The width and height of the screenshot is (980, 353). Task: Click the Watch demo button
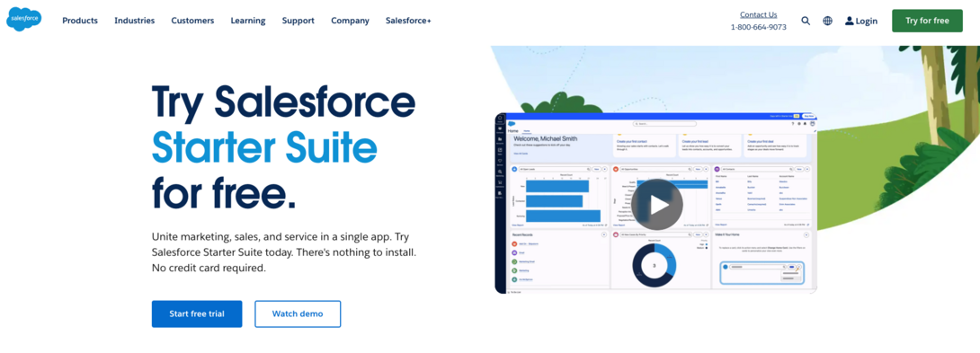298,313
